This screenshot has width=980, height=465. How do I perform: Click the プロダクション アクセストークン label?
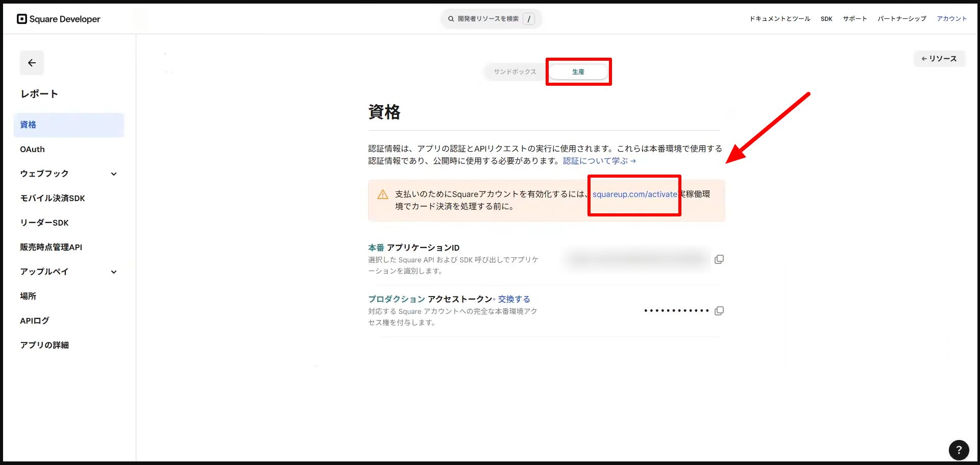coord(430,299)
